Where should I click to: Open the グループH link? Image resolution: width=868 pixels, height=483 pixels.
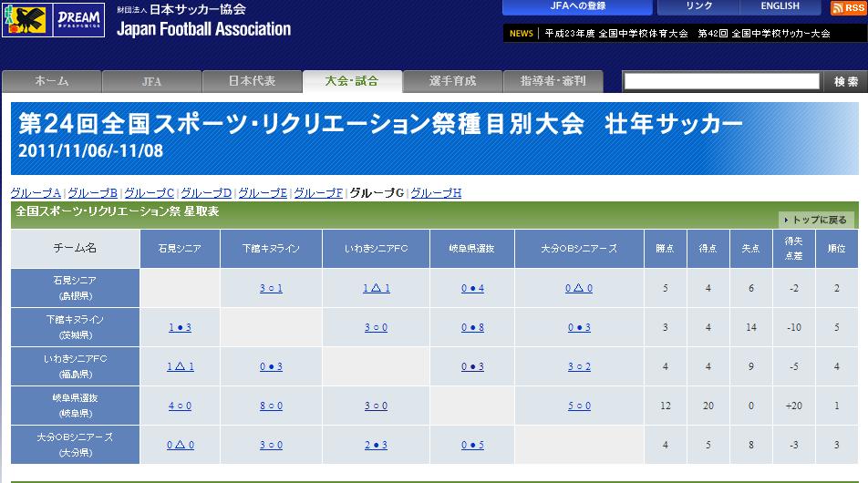pos(436,193)
